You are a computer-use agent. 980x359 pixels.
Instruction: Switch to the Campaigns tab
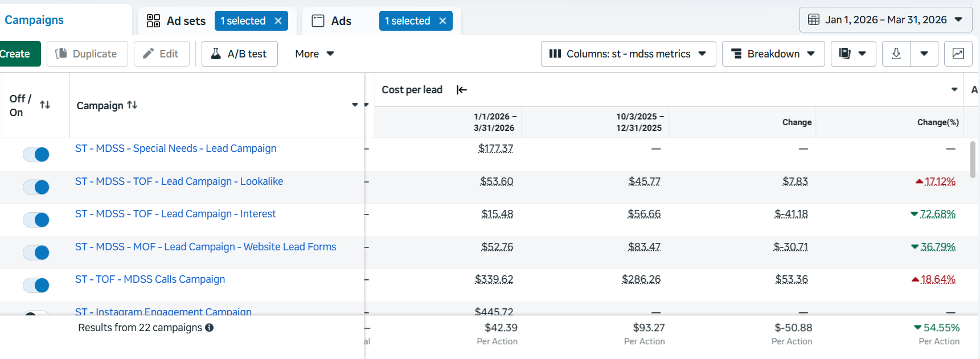(34, 20)
